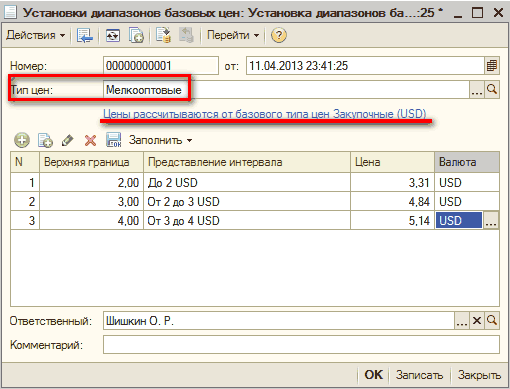Screen dimensions: 510x389
Task: Click the Тип цен field Мелкооптовые
Action: [x=286, y=90]
